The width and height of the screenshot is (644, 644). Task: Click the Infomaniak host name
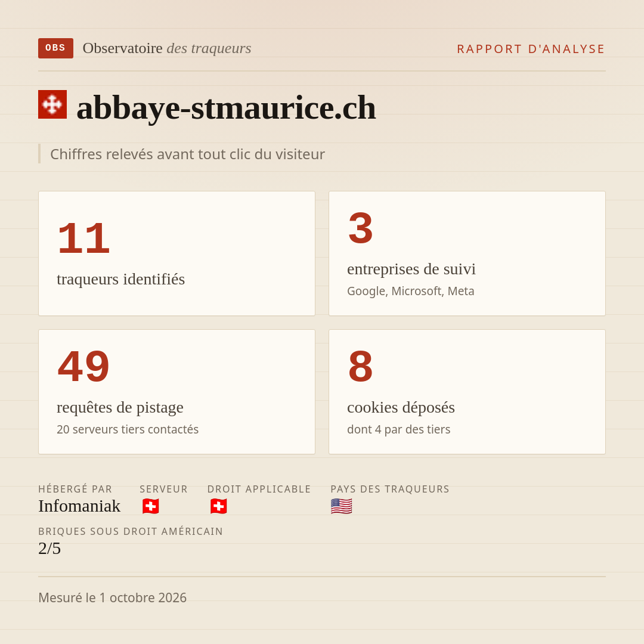79,506
